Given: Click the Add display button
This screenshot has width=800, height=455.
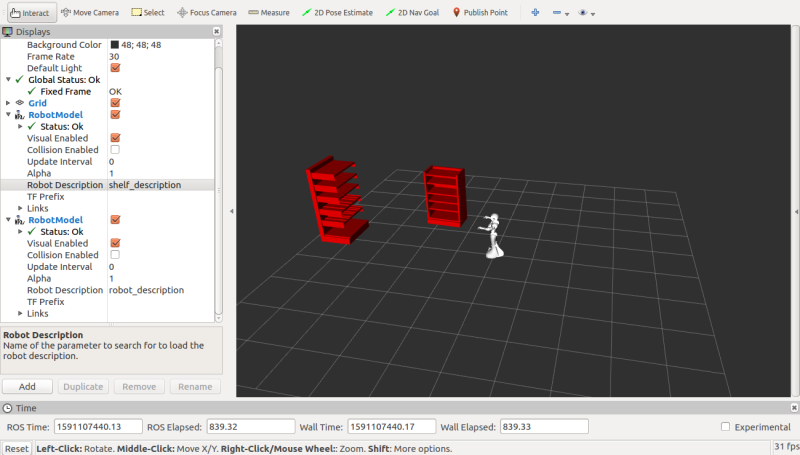Looking at the screenshot, I should click(27, 387).
